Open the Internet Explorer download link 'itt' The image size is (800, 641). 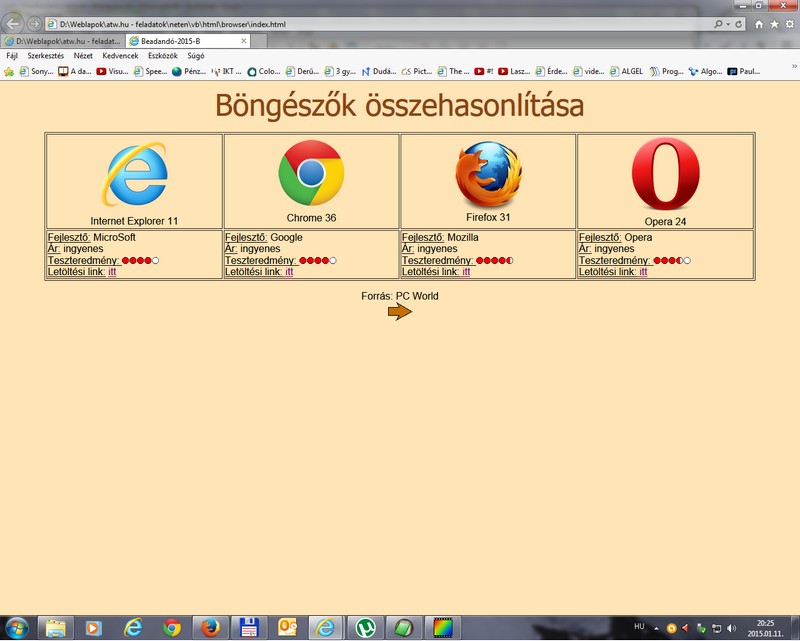(x=112, y=272)
